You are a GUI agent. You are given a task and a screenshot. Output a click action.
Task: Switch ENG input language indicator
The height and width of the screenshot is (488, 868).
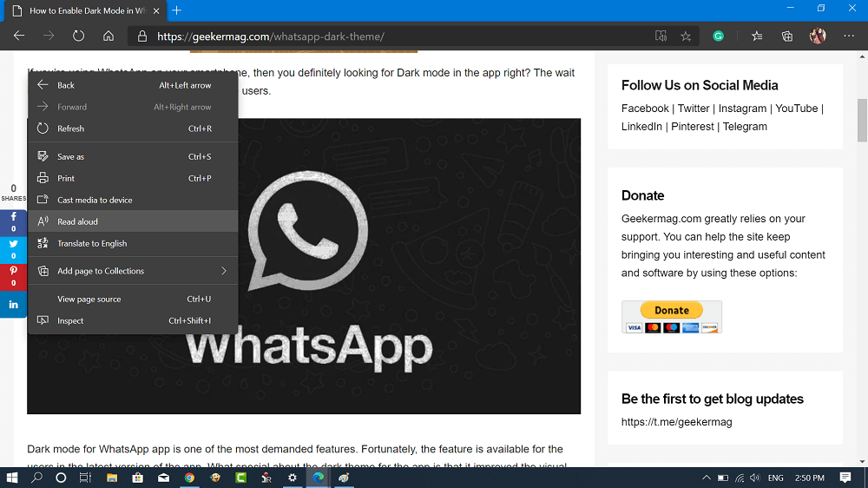[775, 478]
